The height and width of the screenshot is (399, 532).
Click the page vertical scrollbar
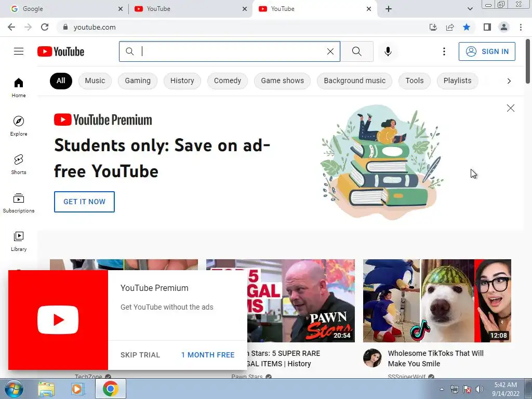pyautogui.click(x=528, y=61)
